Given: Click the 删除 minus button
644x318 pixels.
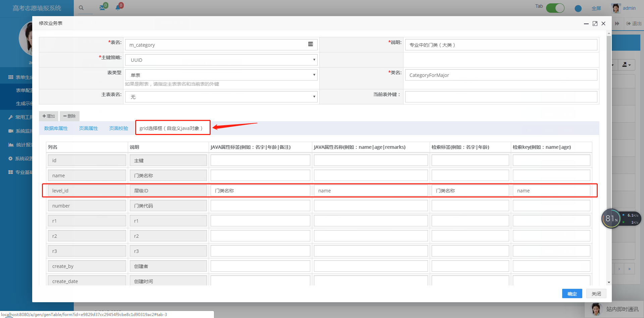Looking at the screenshot, I should pyautogui.click(x=69, y=116).
